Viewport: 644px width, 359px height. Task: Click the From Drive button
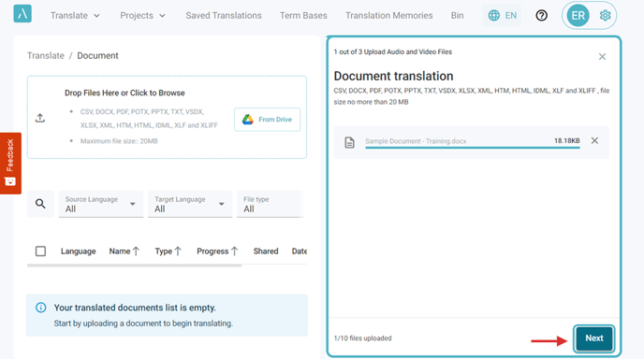(268, 120)
